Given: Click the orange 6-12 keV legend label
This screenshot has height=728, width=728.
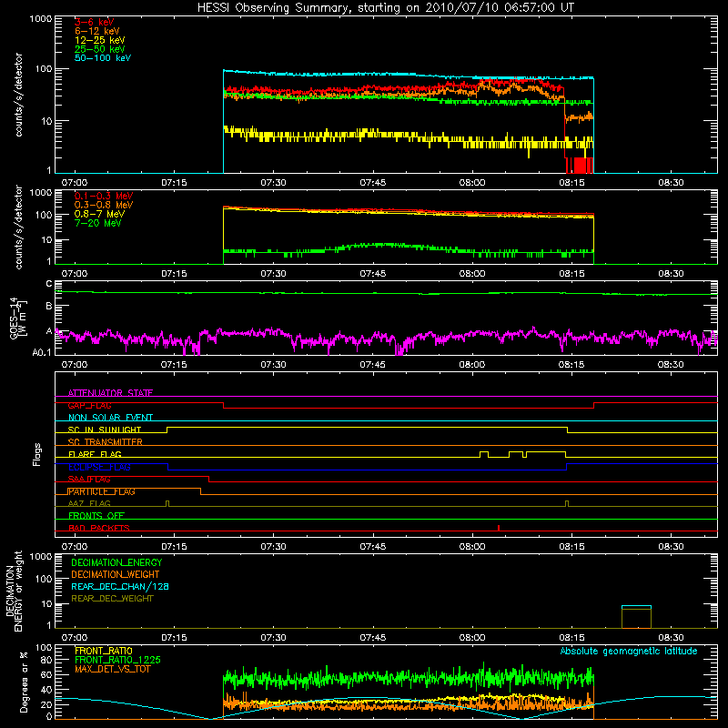Looking at the screenshot, I should (x=97, y=31).
